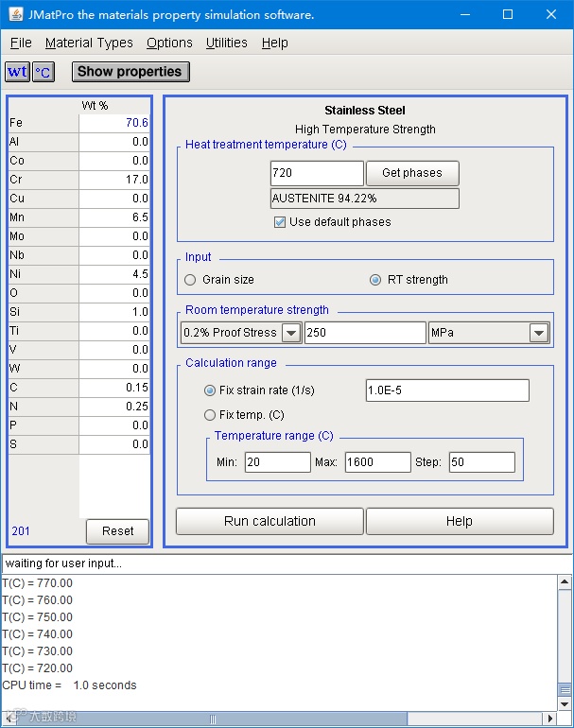The image size is (574, 728).
Task: Click horizontal scrollbar right arrow
Action: point(549,719)
